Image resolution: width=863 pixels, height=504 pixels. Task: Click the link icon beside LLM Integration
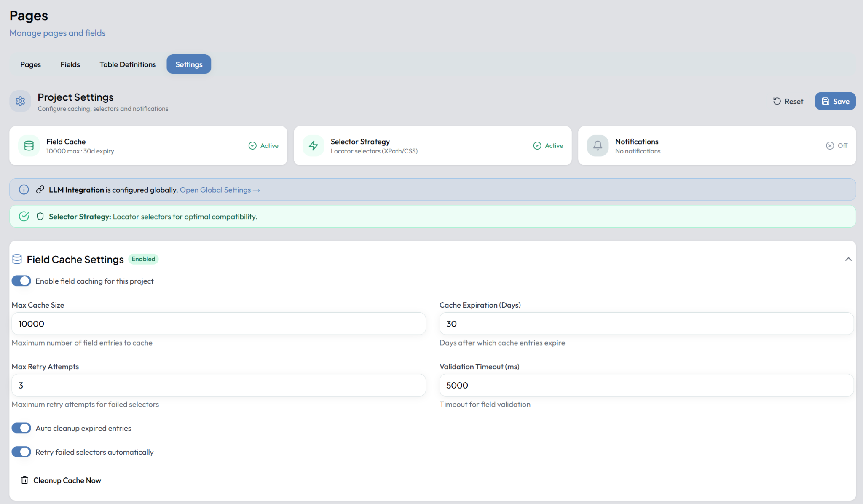pos(40,190)
